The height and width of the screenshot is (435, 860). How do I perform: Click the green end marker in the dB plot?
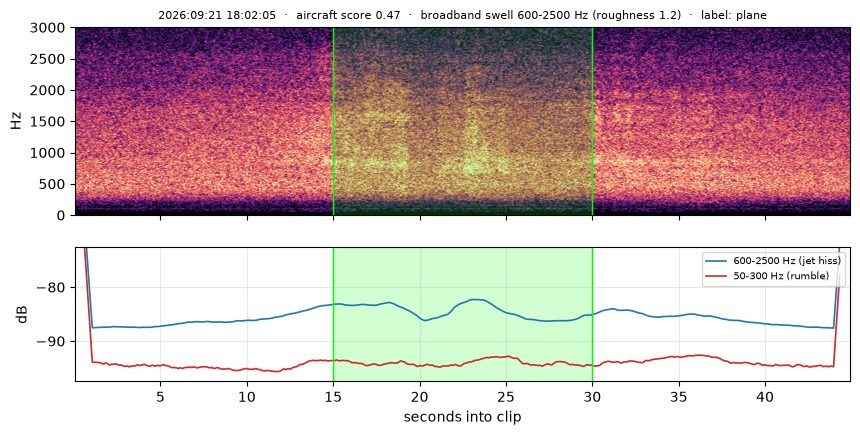[593, 314]
